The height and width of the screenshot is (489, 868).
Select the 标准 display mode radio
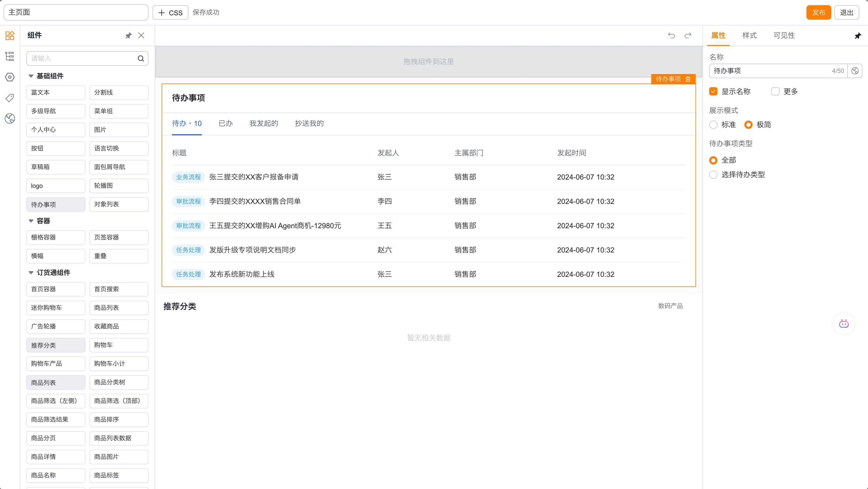713,125
